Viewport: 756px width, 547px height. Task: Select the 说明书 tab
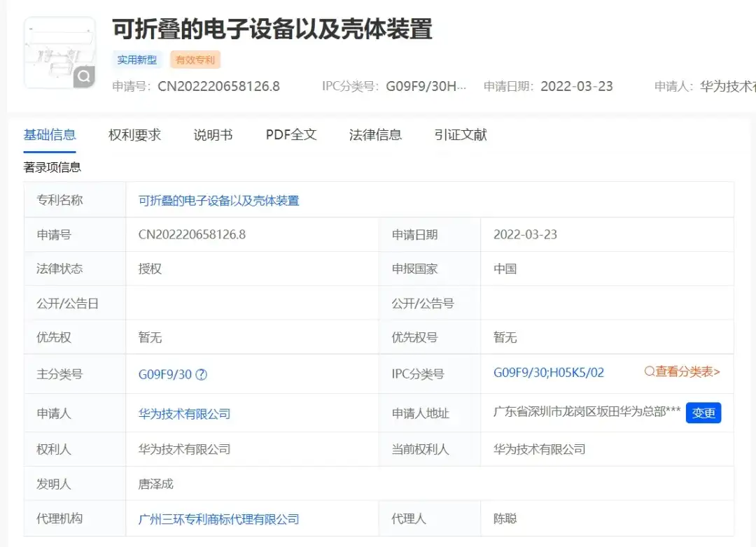coord(213,135)
